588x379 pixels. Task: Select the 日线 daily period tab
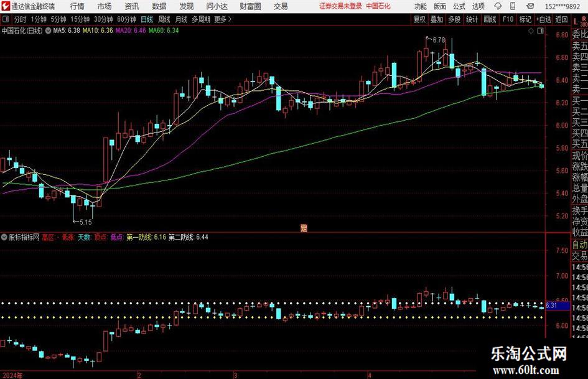pos(147,19)
